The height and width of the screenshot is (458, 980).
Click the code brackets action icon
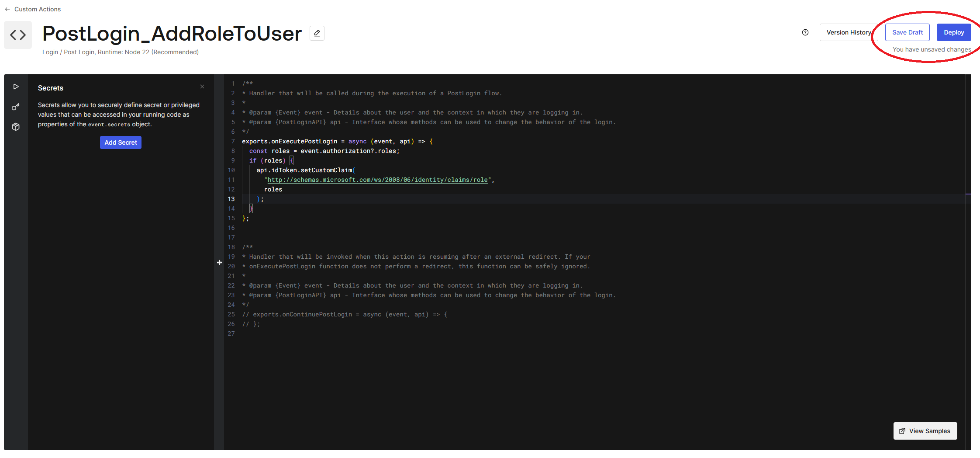pyautogui.click(x=18, y=35)
